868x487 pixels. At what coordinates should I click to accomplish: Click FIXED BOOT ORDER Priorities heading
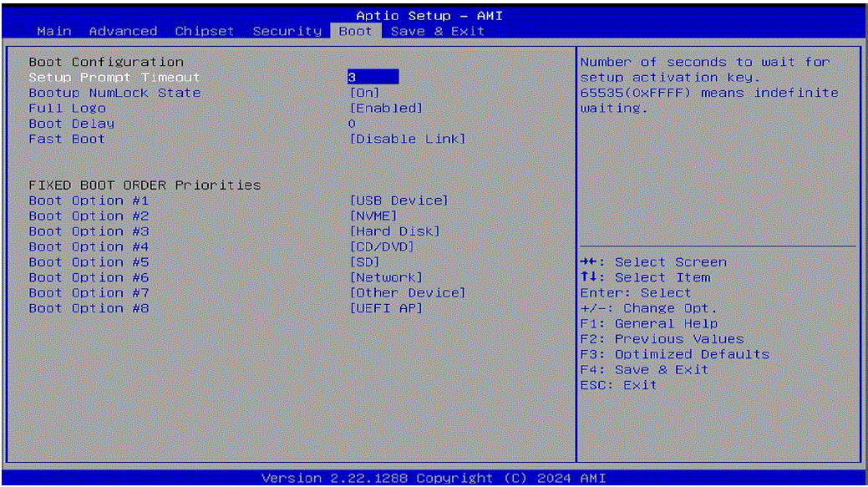click(x=145, y=185)
